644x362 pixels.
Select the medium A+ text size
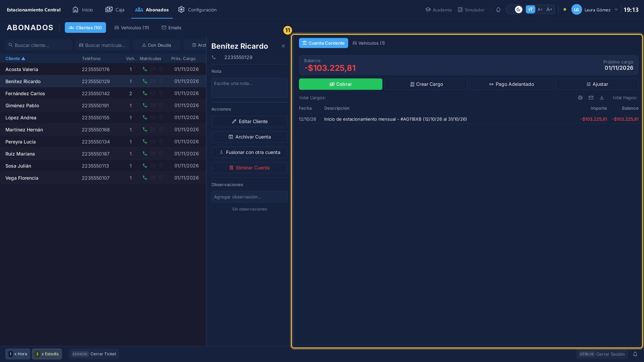(540, 10)
